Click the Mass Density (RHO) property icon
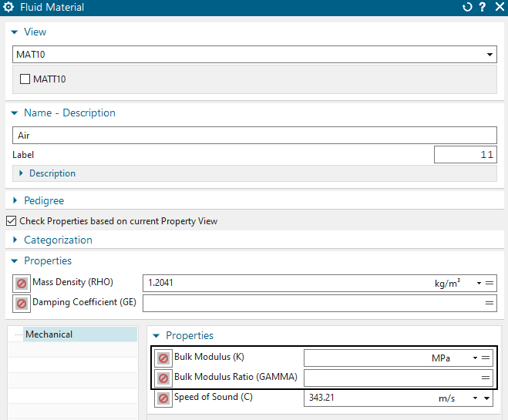 tap(22, 283)
